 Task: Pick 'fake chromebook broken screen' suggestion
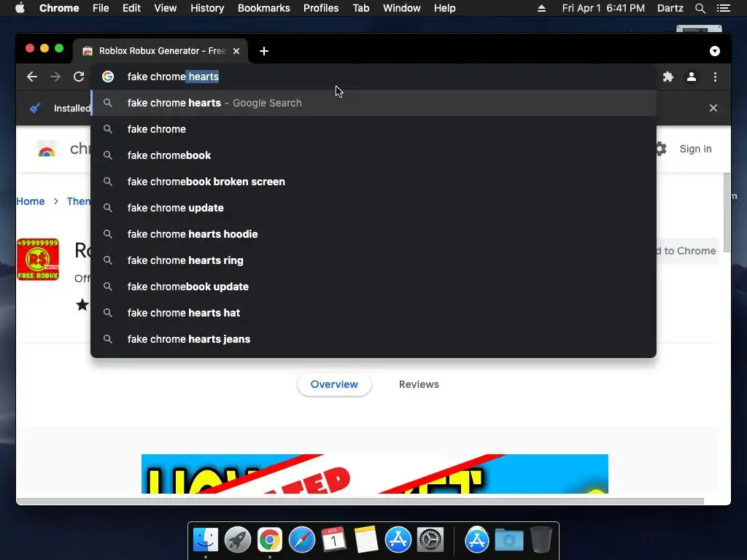click(373, 182)
